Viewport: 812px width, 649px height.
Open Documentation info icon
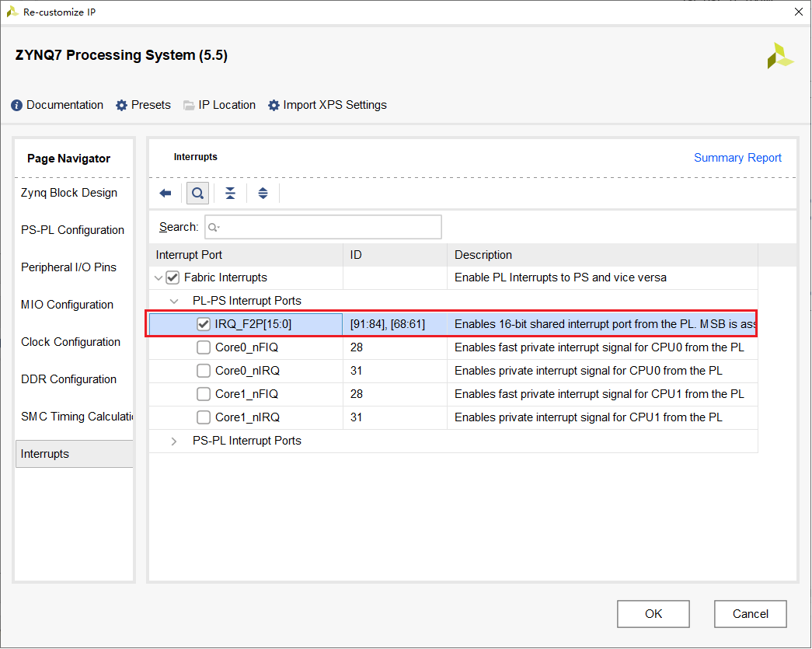16,105
